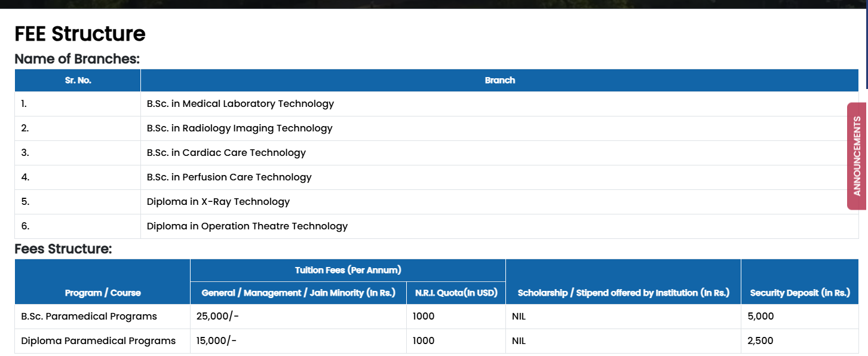Click the Branch column header

tap(499, 80)
